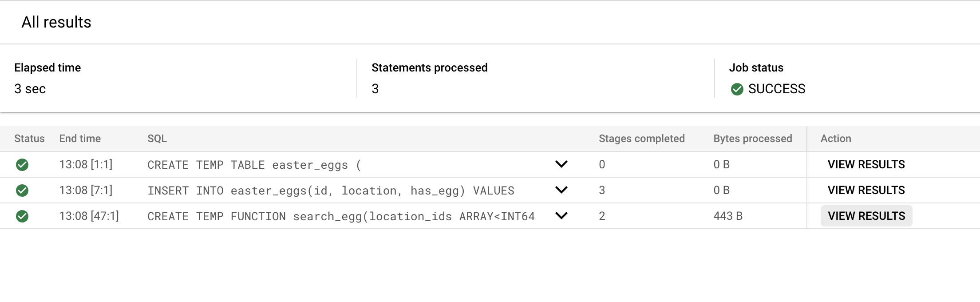Click the Action column header
Viewport: 980px width, 302px height.
coord(836,139)
